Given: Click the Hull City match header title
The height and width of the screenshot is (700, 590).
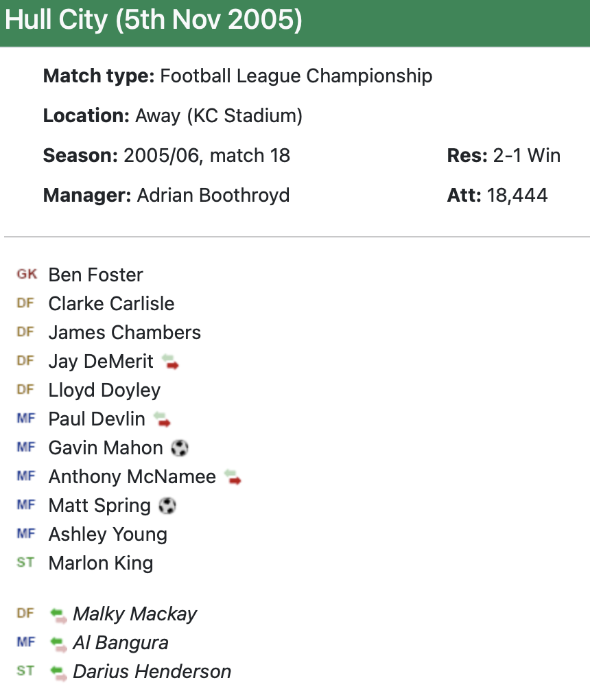Looking at the screenshot, I should point(153,21).
